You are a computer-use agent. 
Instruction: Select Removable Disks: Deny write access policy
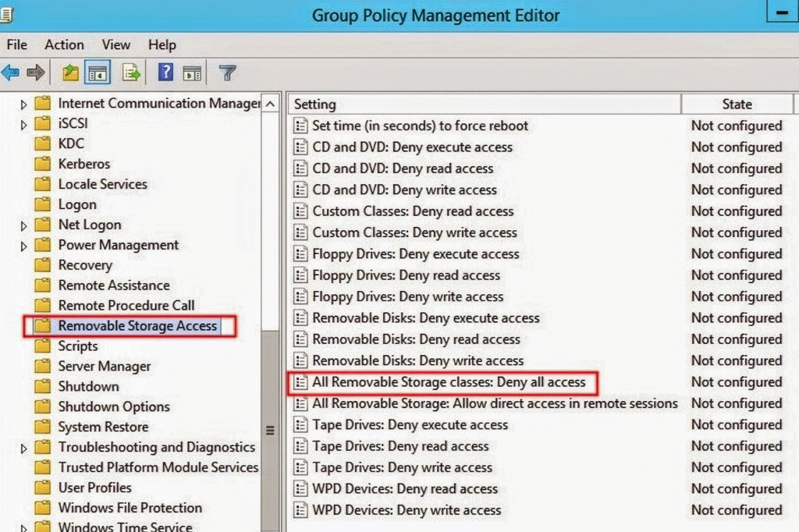(x=417, y=360)
